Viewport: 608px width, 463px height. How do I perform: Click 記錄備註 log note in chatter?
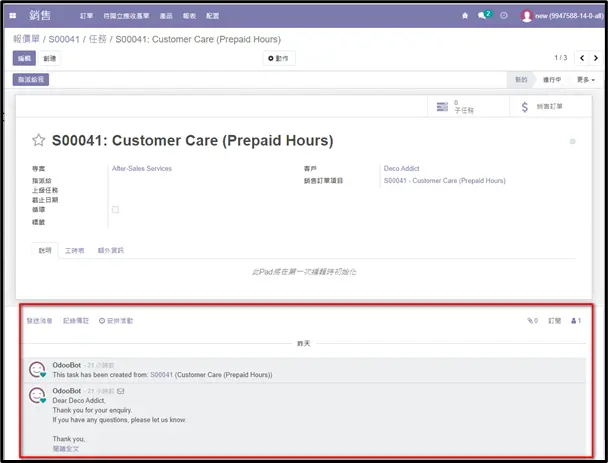click(x=76, y=321)
